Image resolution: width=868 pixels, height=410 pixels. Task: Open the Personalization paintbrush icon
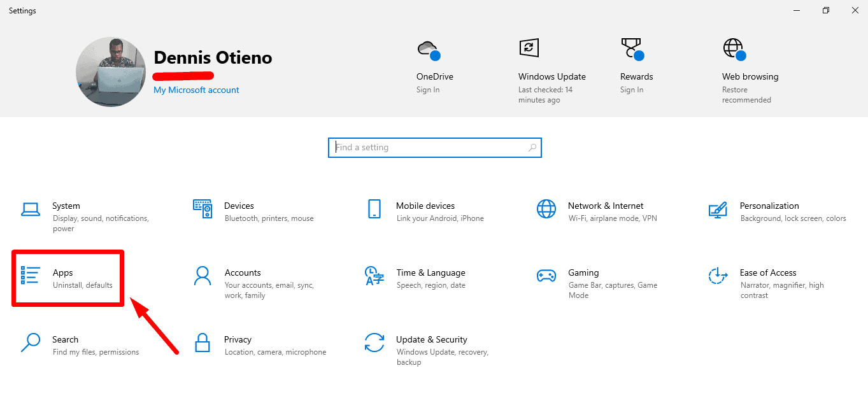pyautogui.click(x=718, y=209)
